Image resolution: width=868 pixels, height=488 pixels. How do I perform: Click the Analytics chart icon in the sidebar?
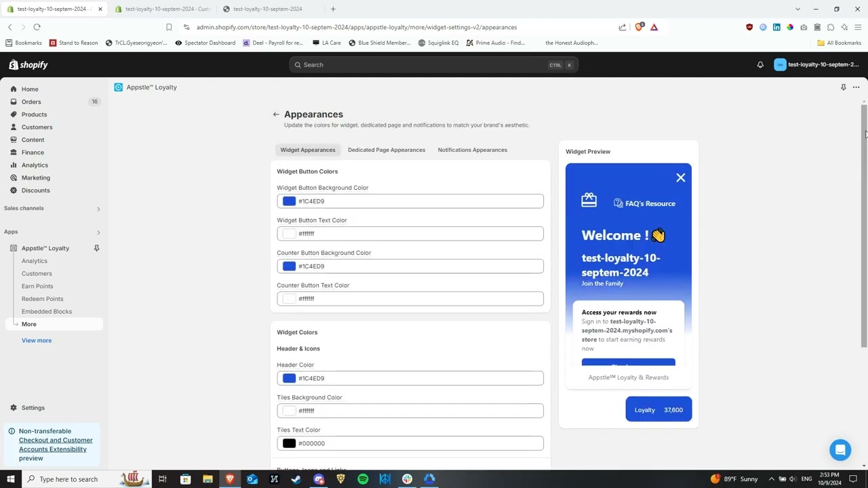point(14,165)
